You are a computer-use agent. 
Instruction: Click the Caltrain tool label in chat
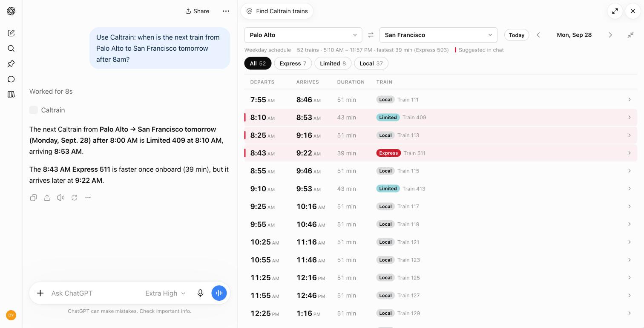(x=53, y=110)
